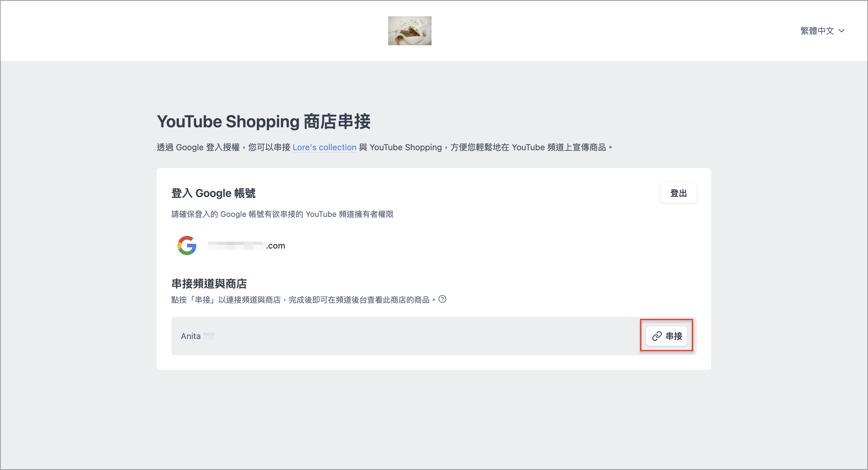Click the blurred Google account email

(246, 246)
